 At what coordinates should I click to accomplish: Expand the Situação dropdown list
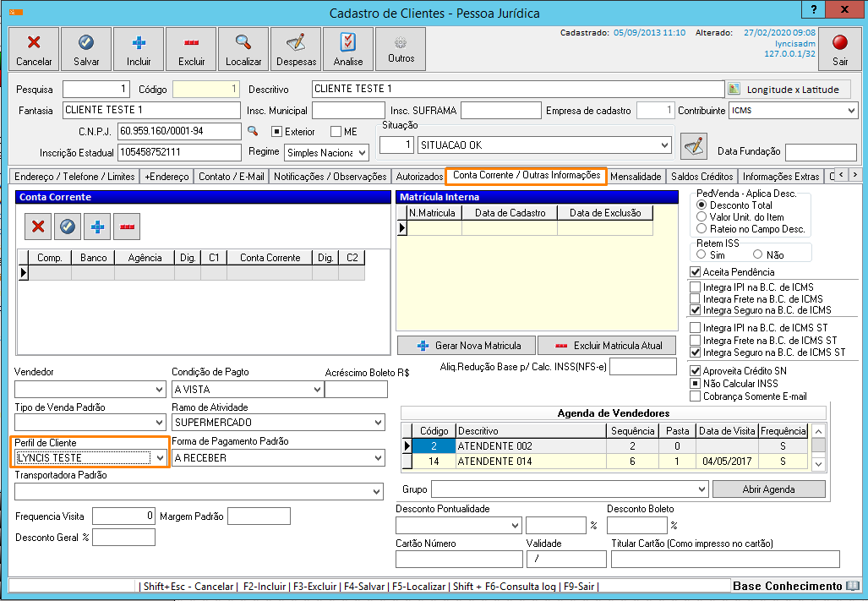pos(663,145)
